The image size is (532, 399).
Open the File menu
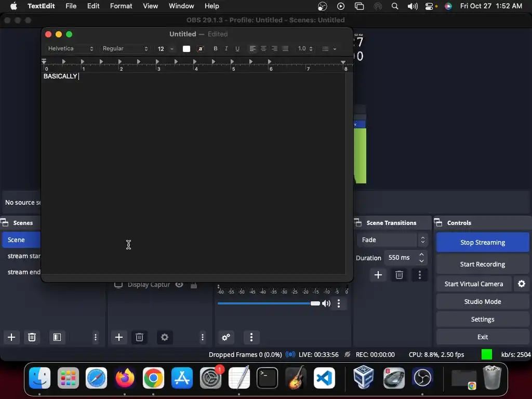coord(71,6)
